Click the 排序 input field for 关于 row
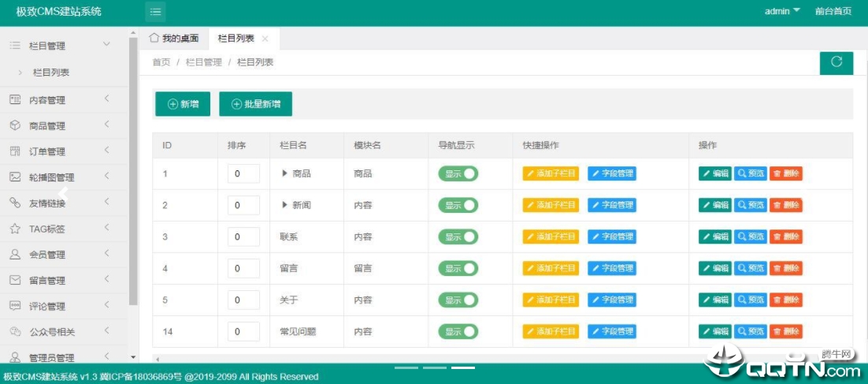 [243, 300]
